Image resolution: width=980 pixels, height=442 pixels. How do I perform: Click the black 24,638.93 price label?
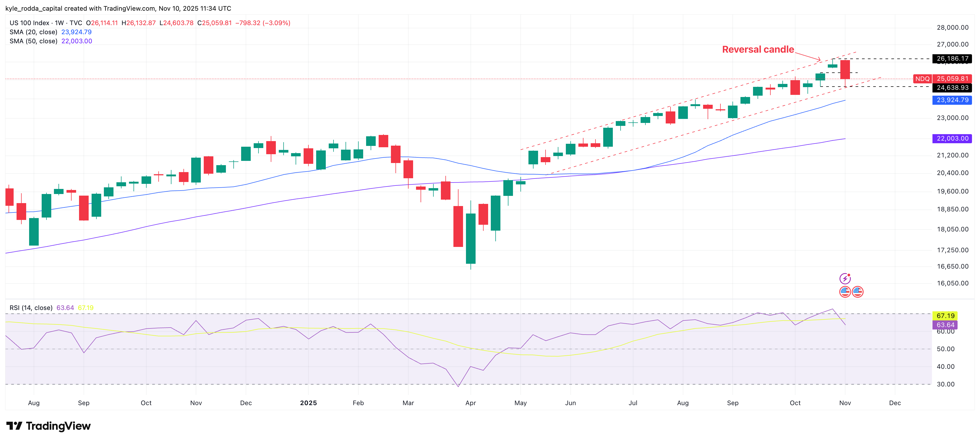[952, 88]
